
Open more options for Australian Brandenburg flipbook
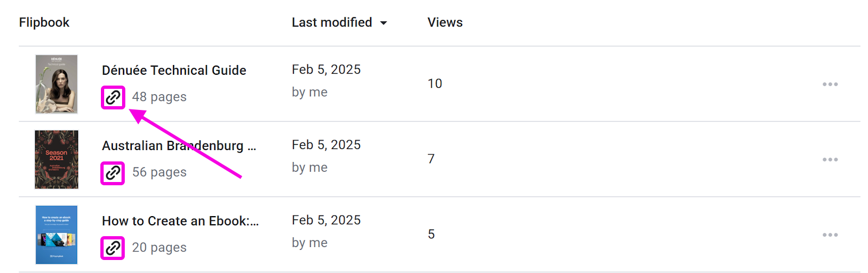coord(830,160)
